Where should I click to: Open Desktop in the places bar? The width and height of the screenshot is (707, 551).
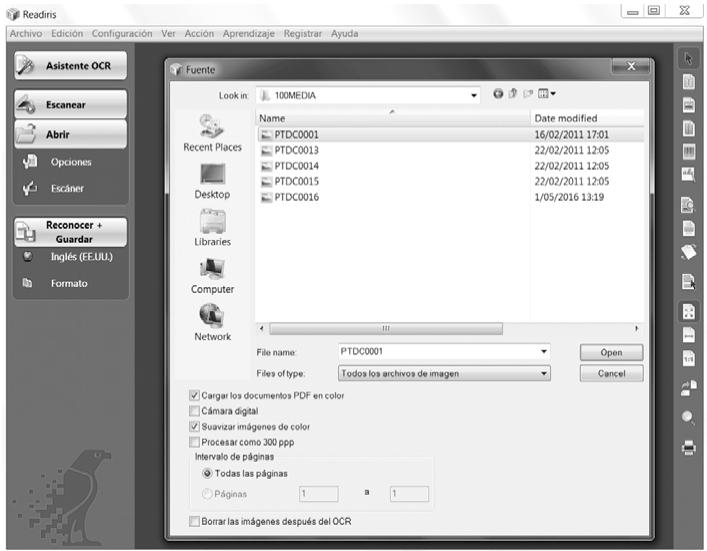(x=212, y=181)
